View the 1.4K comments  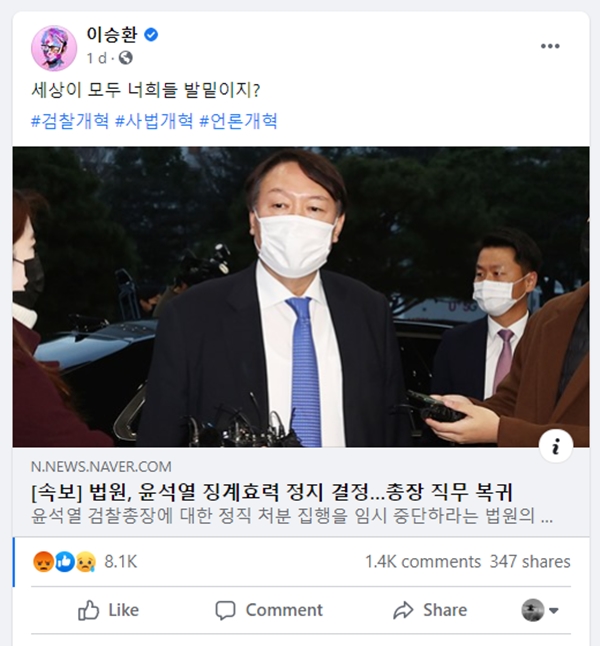[423, 562]
